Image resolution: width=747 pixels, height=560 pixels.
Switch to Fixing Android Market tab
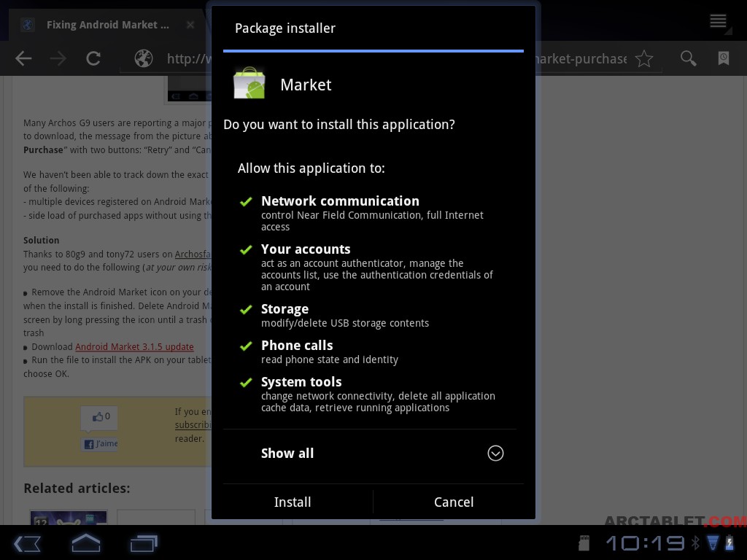pos(108,25)
